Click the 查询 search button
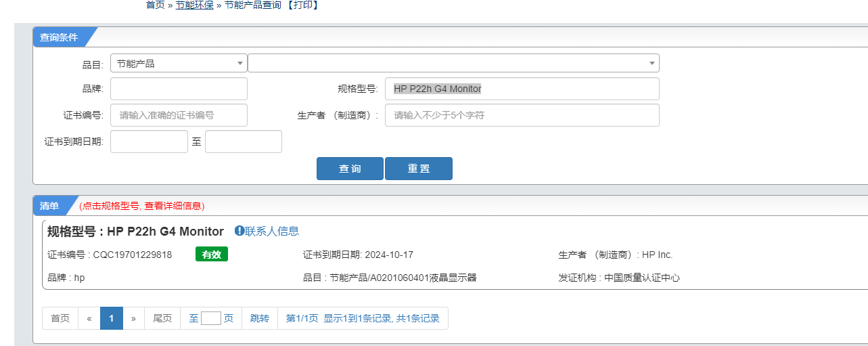 click(350, 169)
